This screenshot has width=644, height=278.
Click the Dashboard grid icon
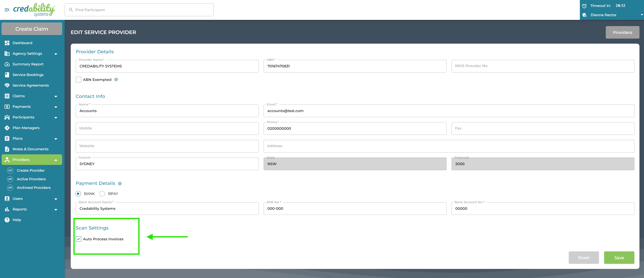(x=7, y=43)
